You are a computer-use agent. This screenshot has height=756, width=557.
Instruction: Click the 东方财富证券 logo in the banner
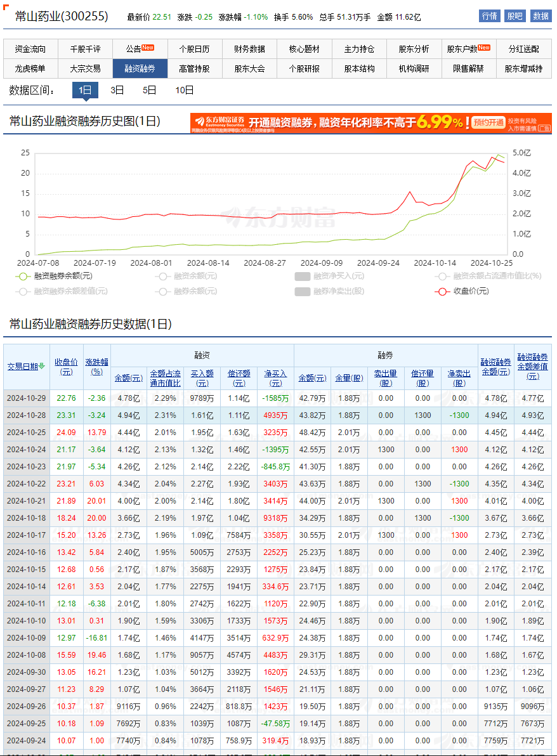[219, 121]
